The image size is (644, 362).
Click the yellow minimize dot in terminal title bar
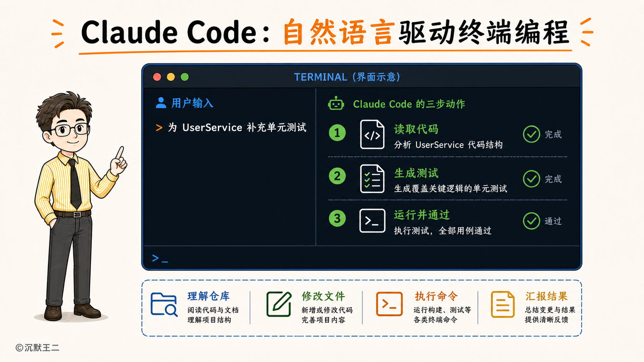[x=171, y=77]
